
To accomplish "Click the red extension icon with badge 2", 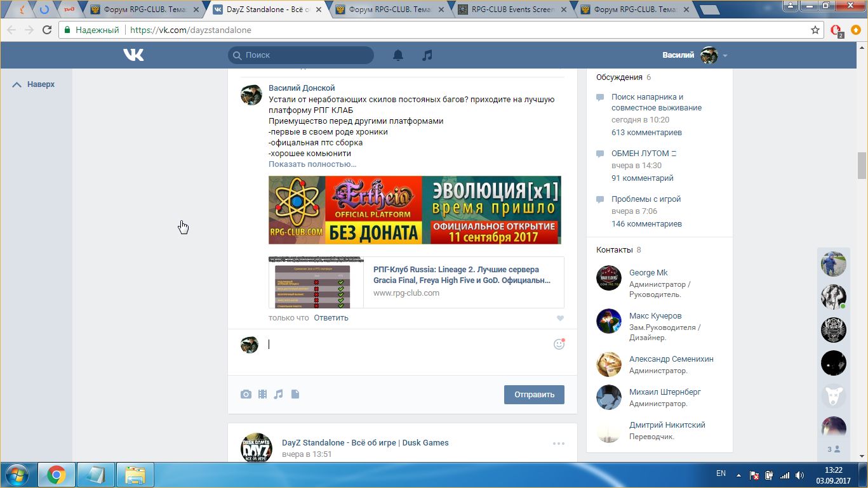I will click(x=836, y=30).
